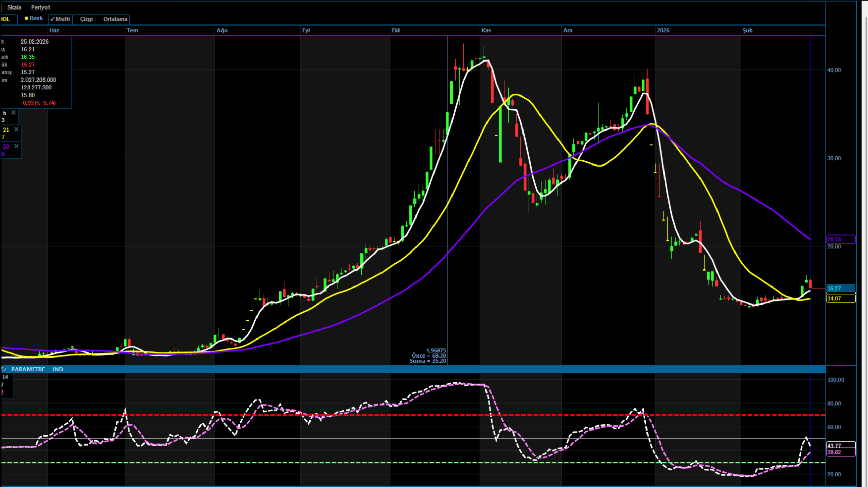Click the refresh icon beside PARAMETRE
This screenshot has height=487, width=868.
coord(4,369)
